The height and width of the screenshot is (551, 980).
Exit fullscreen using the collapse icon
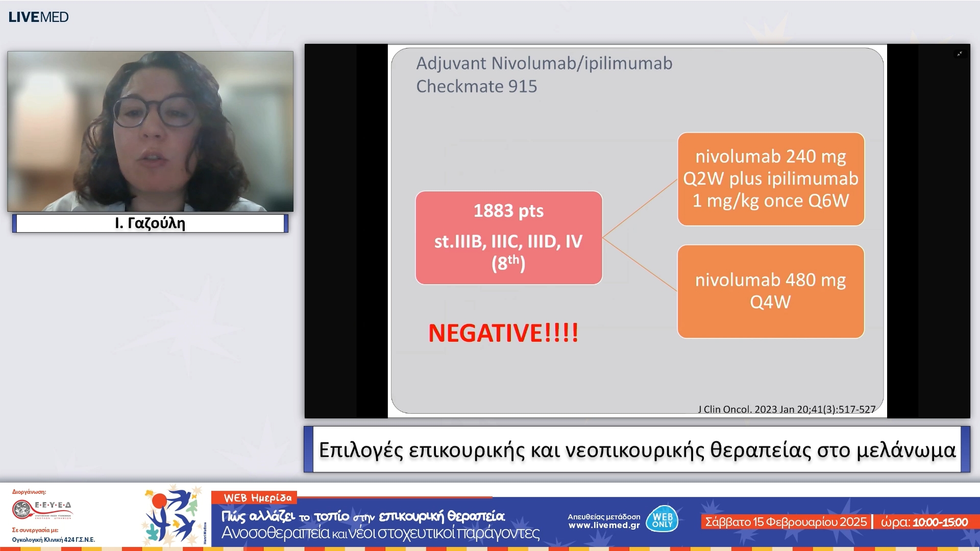(x=960, y=54)
